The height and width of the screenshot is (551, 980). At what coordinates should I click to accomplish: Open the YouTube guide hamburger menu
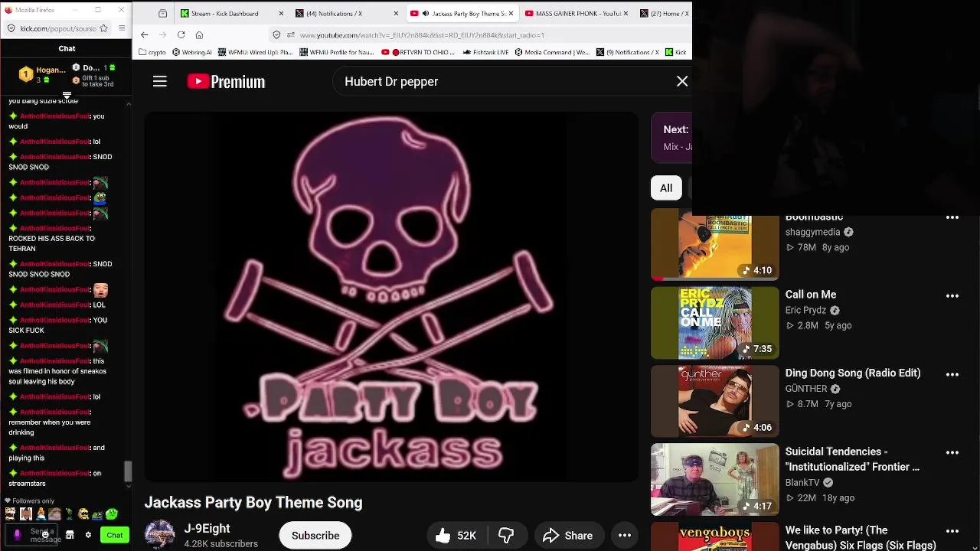pos(159,81)
